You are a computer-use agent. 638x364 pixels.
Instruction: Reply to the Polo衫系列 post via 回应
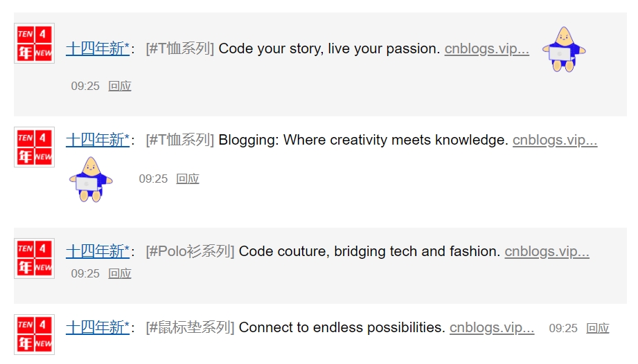click(120, 273)
